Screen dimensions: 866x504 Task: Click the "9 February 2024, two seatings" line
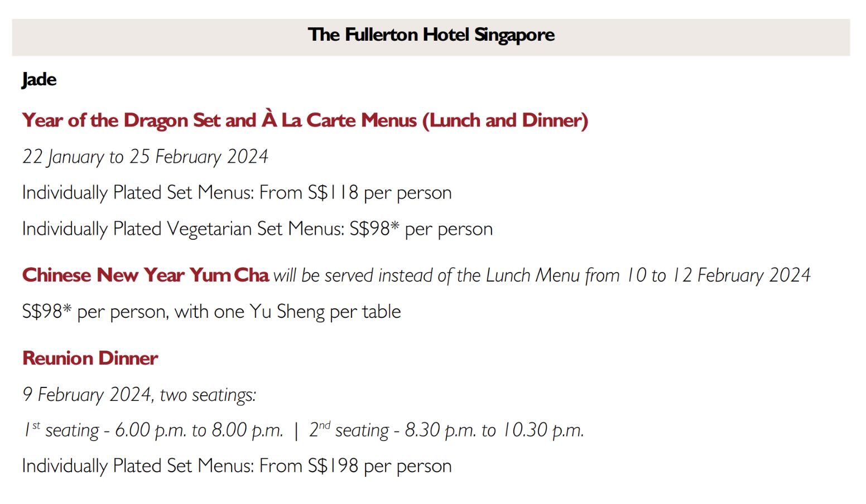pyautogui.click(x=139, y=395)
